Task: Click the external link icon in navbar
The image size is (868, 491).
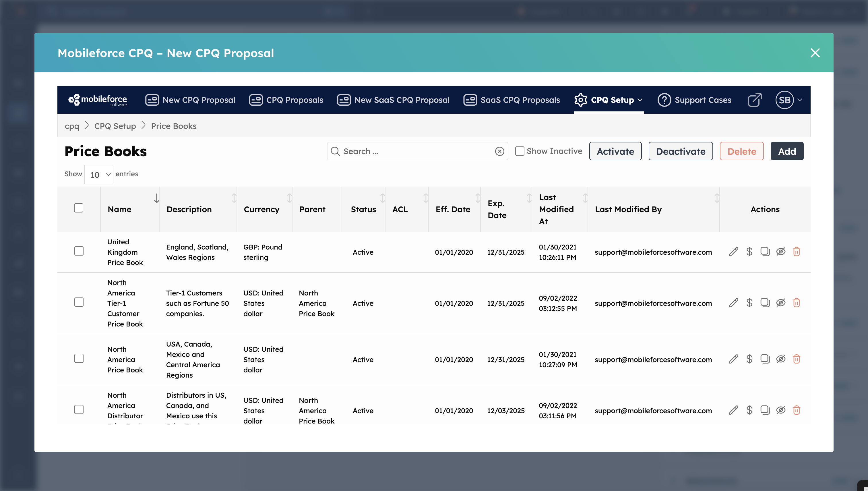Action: tap(754, 100)
